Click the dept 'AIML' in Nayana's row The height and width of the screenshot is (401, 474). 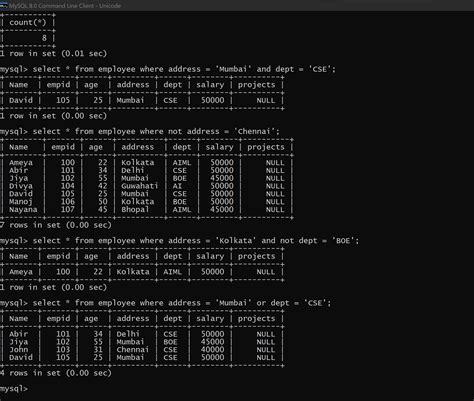182,209
